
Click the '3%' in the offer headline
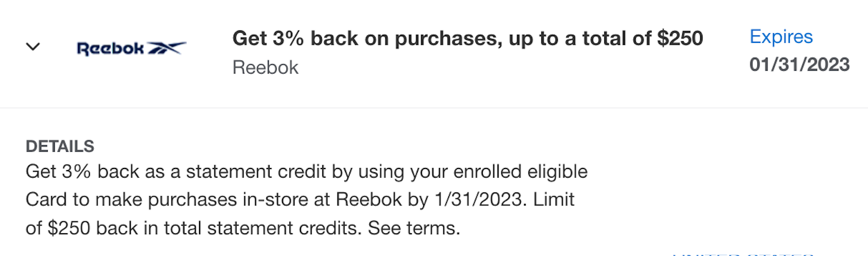[x=288, y=39]
